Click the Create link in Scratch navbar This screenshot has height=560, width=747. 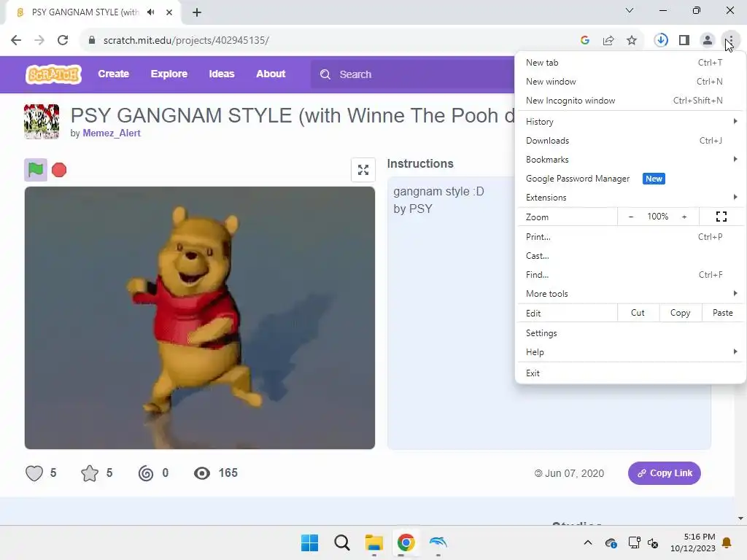click(113, 74)
